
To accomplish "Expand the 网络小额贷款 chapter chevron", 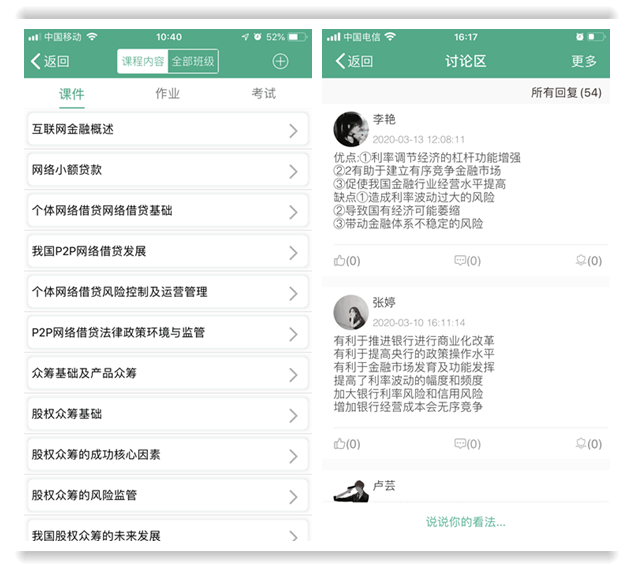I will (x=293, y=171).
